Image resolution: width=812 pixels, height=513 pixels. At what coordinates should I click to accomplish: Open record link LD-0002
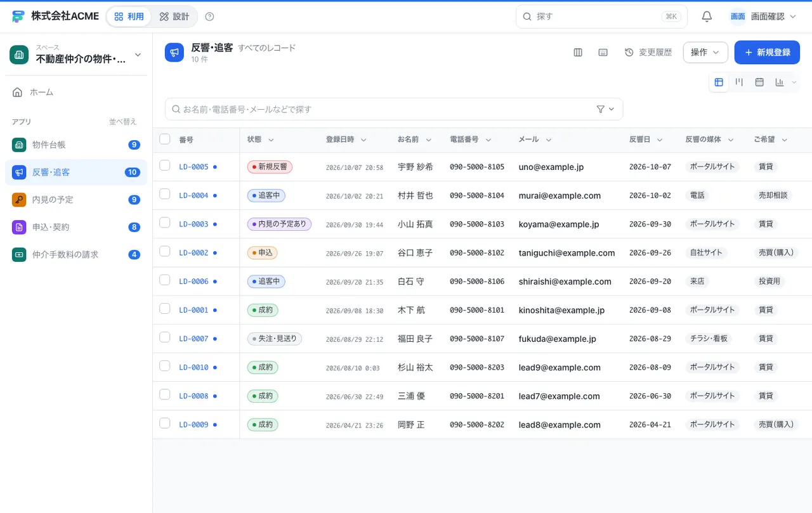coord(193,252)
